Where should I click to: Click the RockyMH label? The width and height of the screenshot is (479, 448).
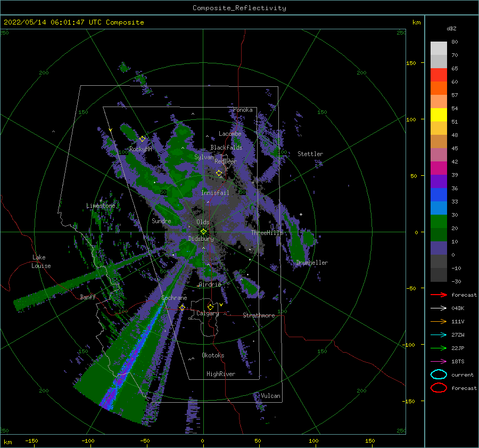pyautogui.click(x=141, y=149)
